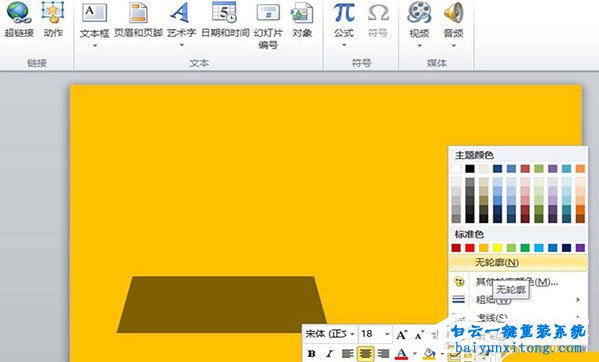Insert Date and Time (日期和时间)

pos(225,19)
